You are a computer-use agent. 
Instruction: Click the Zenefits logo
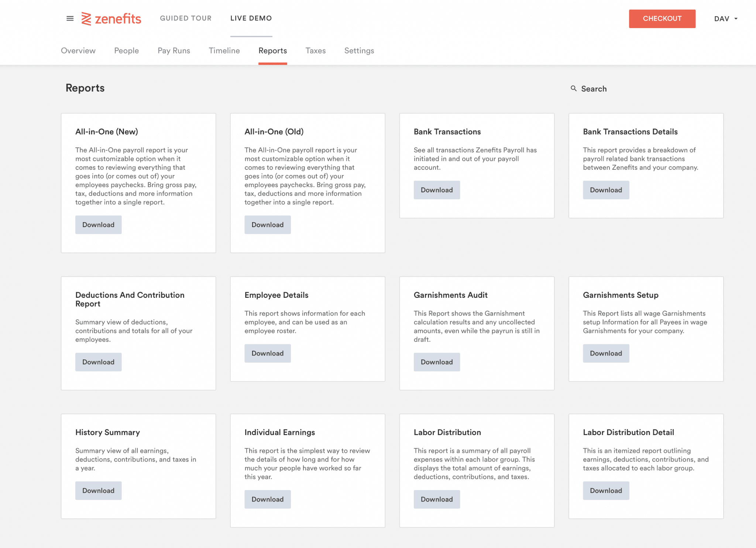(x=111, y=18)
